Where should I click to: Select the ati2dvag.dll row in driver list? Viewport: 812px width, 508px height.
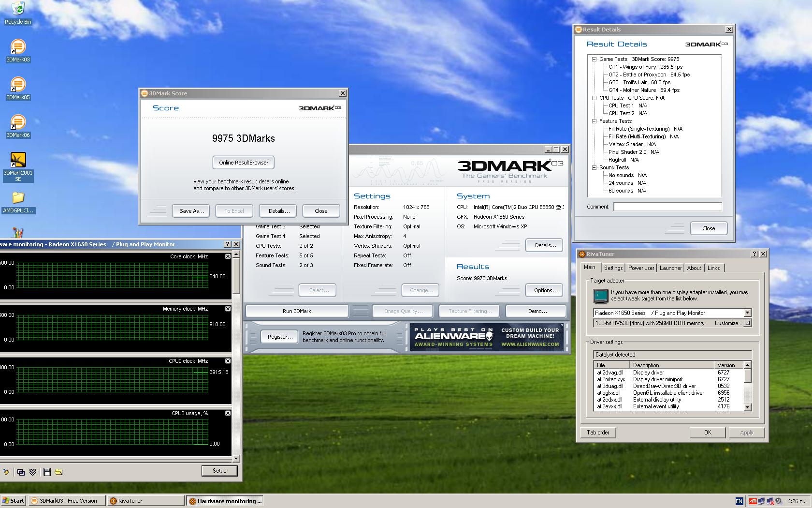[668, 373]
